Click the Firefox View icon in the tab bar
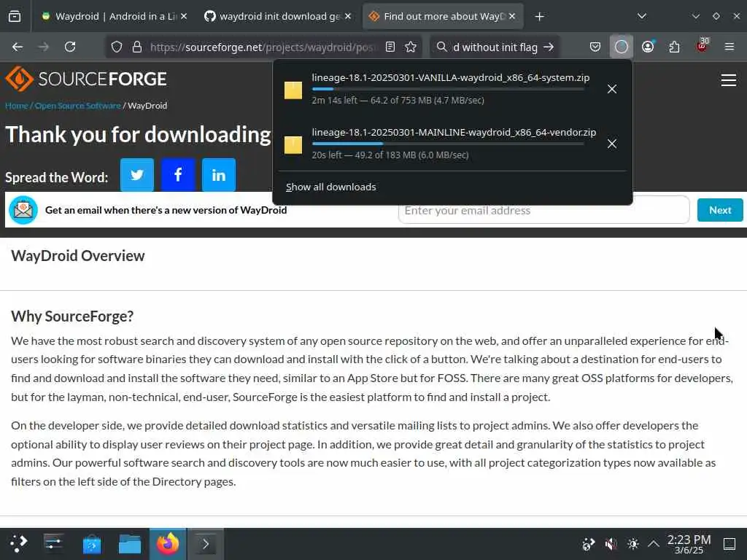The height and width of the screenshot is (560, 747). click(15, 17)
